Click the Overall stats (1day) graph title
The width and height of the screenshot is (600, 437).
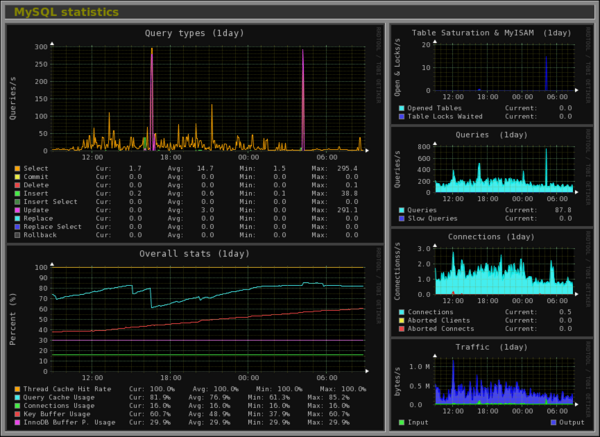(x=194, y=254)
